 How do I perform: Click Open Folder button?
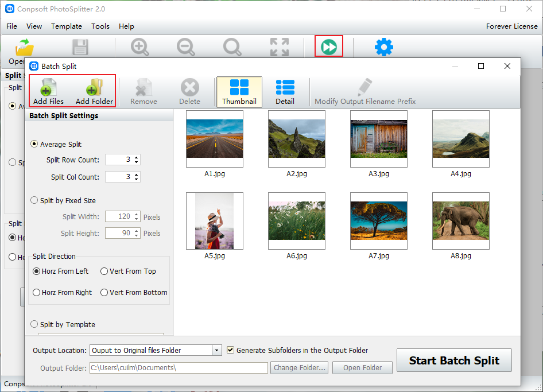point(362,367)
